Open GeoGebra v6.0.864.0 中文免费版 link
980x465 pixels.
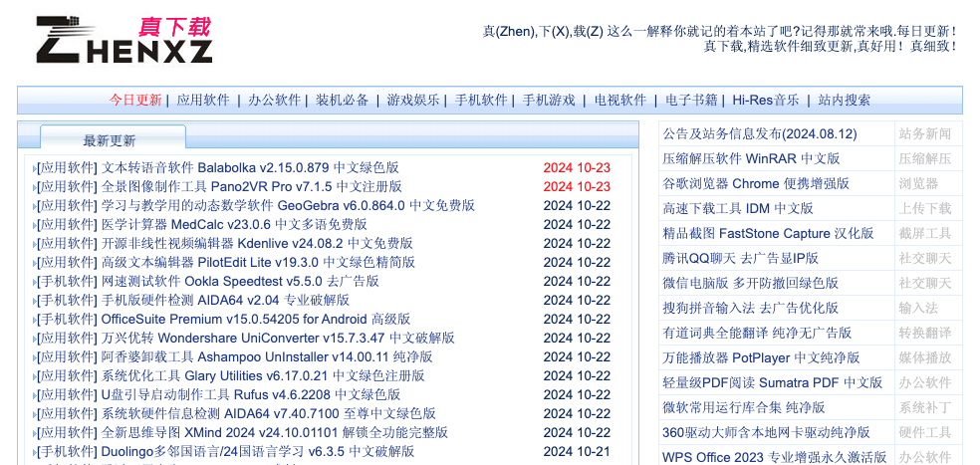click(x=288, y=205)
